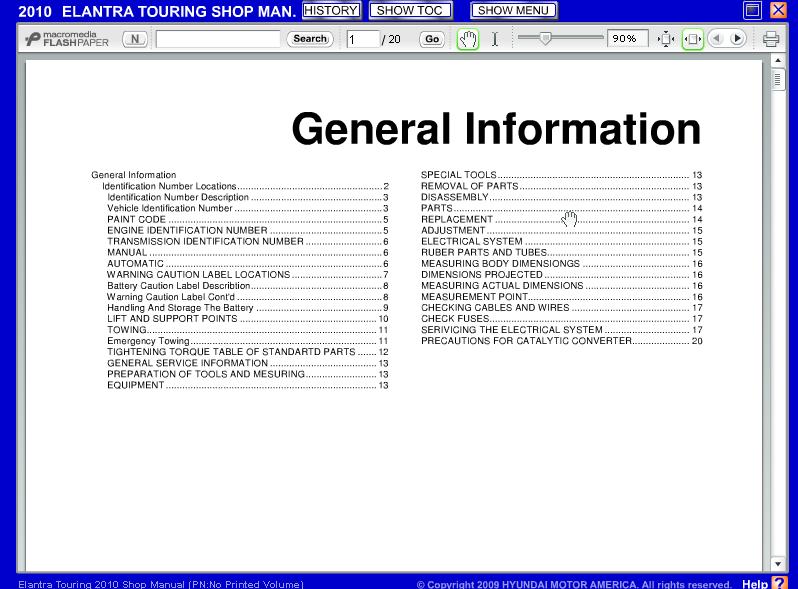Viewport: 798px width, 589px height.
Task: Click 'SERIVICING THE ELECTRICAL SYSTEM' entry
Action: (561, 330)
